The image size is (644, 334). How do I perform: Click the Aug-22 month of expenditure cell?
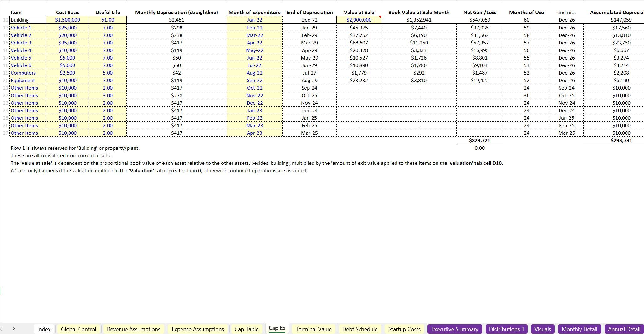(x=254, y=73)
